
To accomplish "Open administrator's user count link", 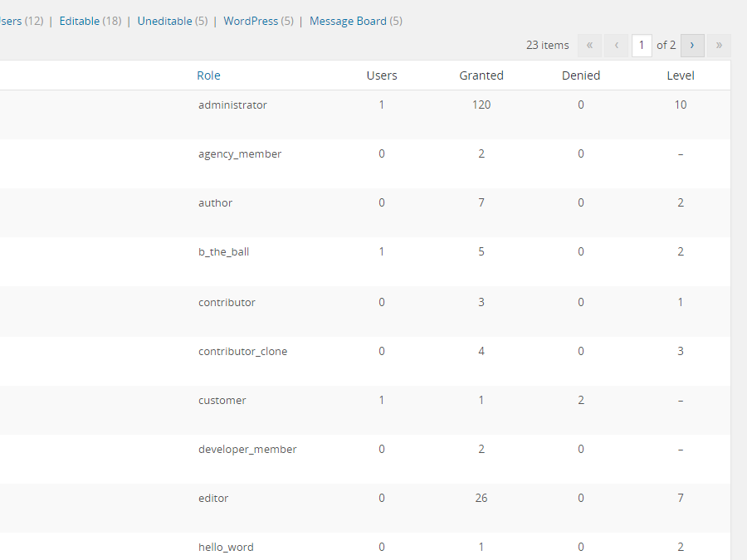I will [x=382, y=105].
